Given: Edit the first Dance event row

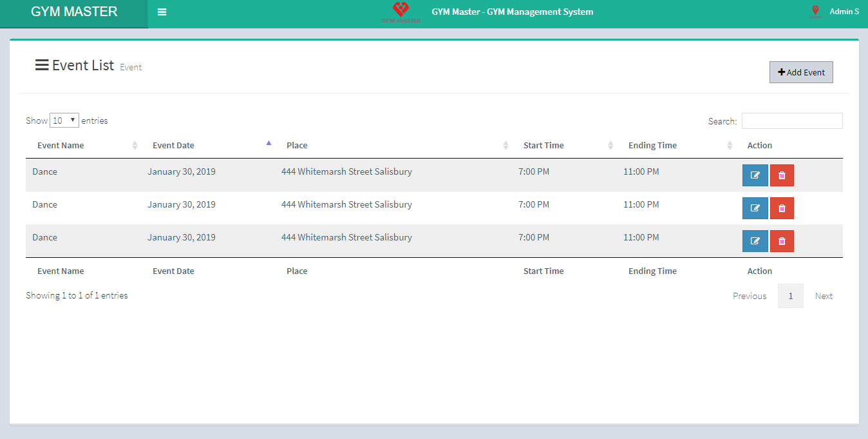Looking at the screenshot, I should pyautogui.click(x=755, y=175).
